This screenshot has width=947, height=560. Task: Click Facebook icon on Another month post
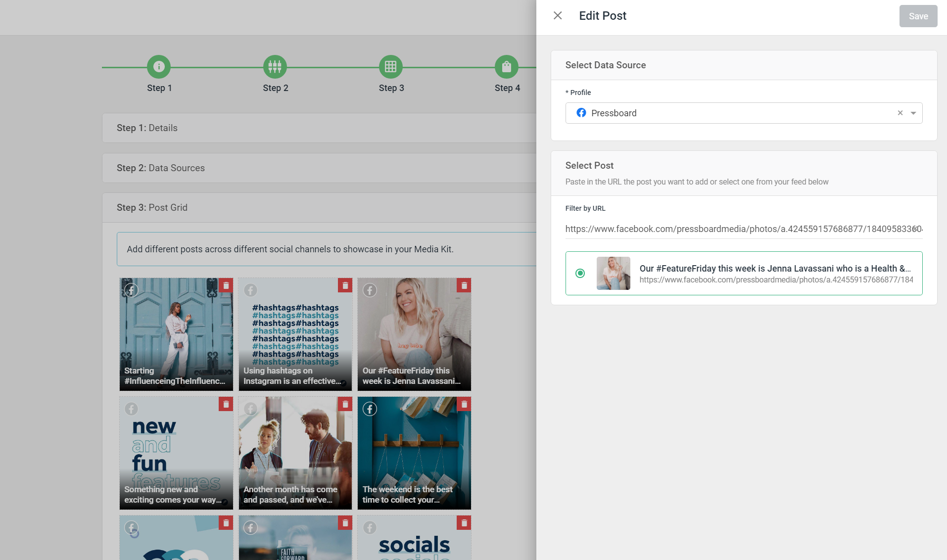point(250,409)
